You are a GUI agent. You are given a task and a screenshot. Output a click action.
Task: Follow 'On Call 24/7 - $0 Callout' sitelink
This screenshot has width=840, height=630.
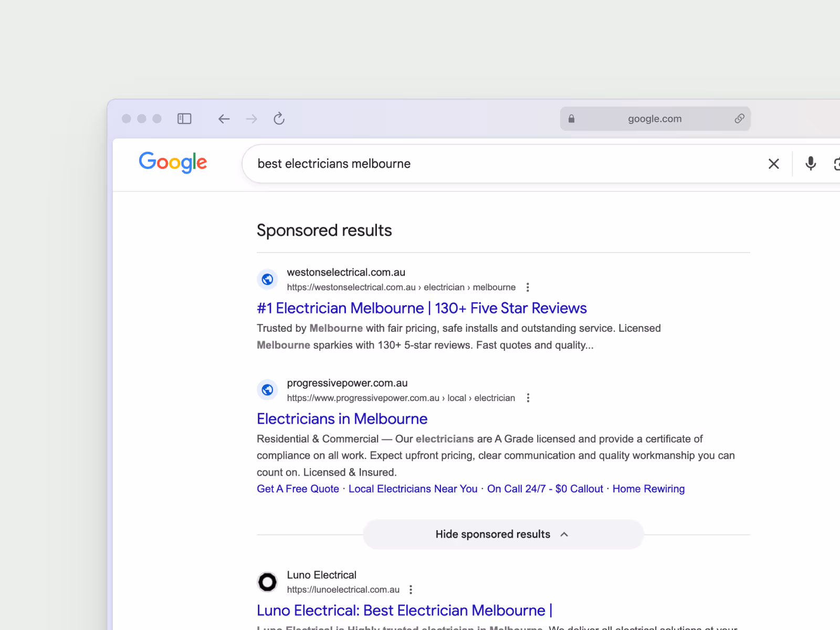coord(545,489)
